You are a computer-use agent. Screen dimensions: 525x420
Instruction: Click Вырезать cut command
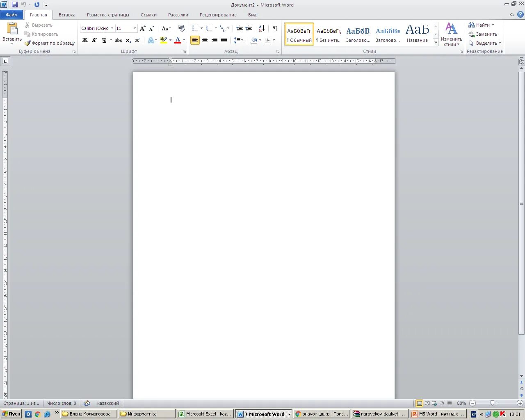coord(39,25)
